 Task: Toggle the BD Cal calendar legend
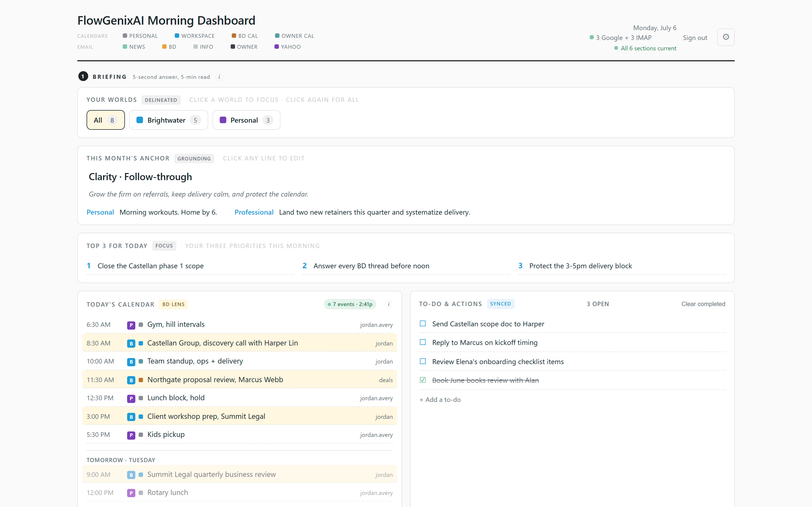click(245, 36)
